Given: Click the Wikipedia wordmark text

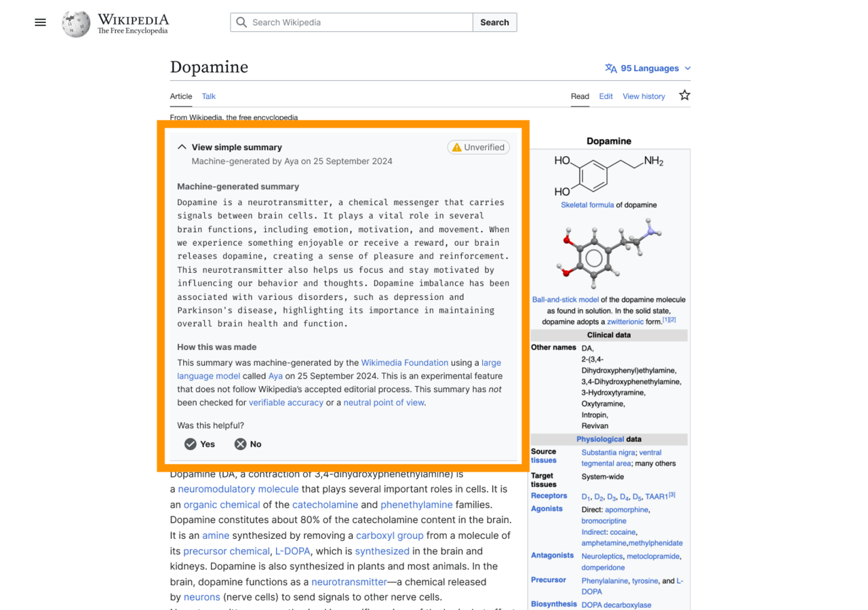Looking at the screenshot, I should click(133, 19).
